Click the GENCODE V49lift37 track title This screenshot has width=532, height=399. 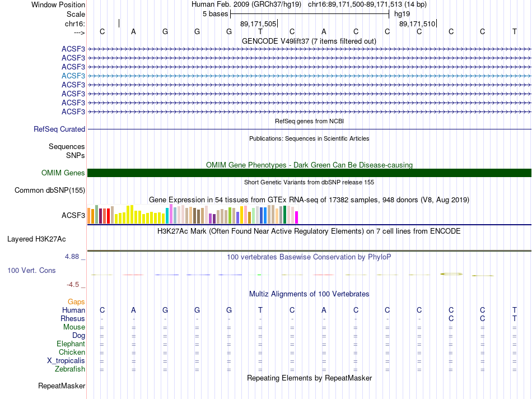point(309,41)
